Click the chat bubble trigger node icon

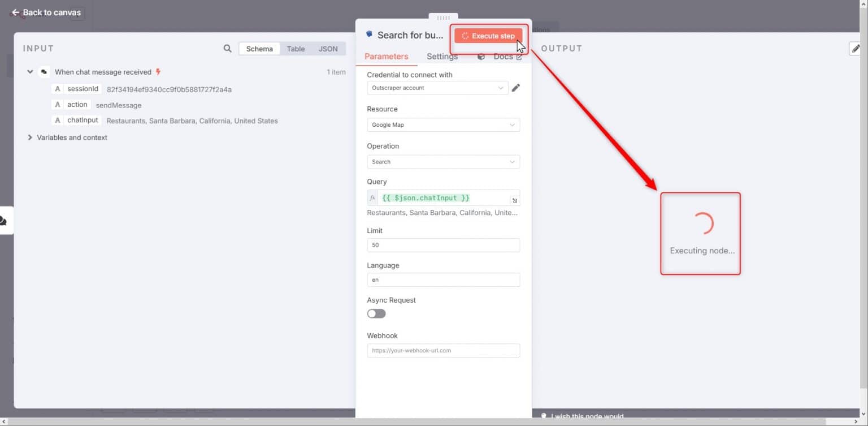[x=44, y=72]
